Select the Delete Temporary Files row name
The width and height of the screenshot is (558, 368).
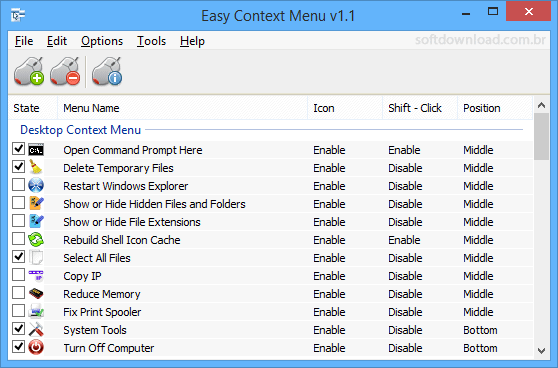click(x=119, y=168)
